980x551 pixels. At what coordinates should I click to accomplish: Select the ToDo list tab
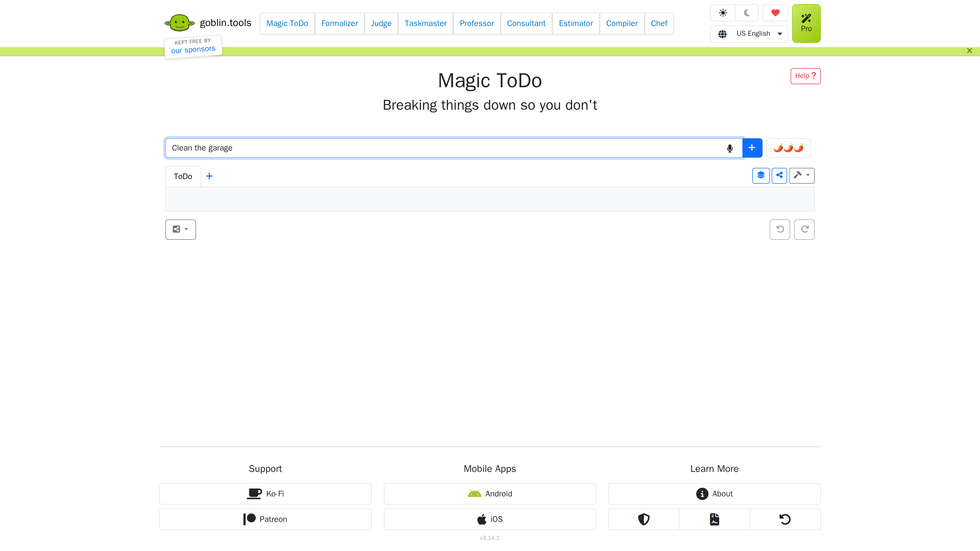183,177
